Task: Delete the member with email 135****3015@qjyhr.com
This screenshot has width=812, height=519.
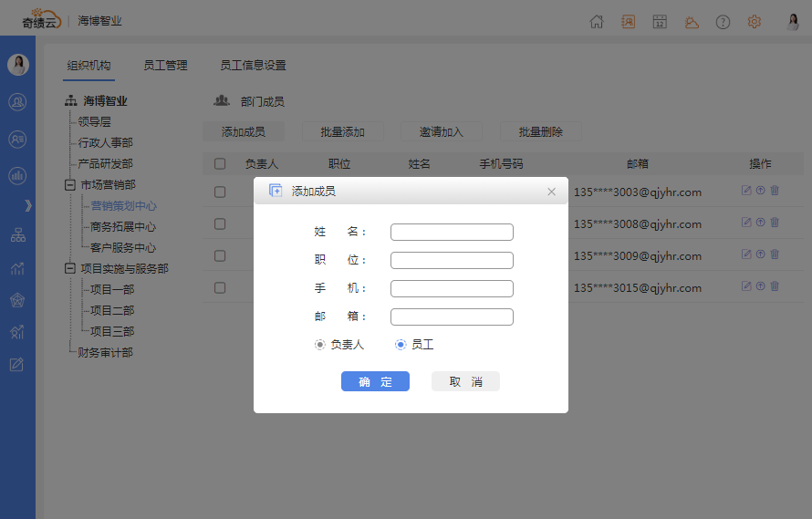Action: [775, 286]
